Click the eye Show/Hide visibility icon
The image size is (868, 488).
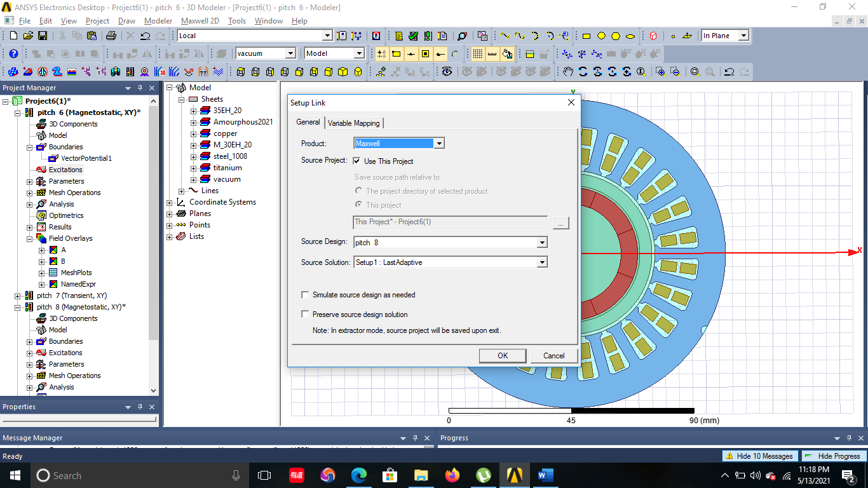point(447,71)
